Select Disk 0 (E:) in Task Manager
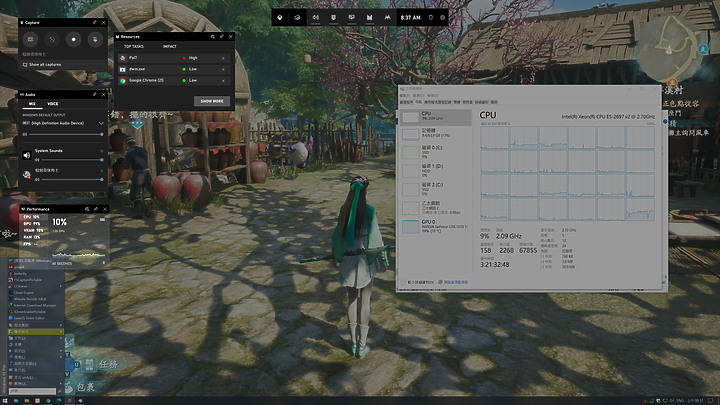 (x=435, y=152)
